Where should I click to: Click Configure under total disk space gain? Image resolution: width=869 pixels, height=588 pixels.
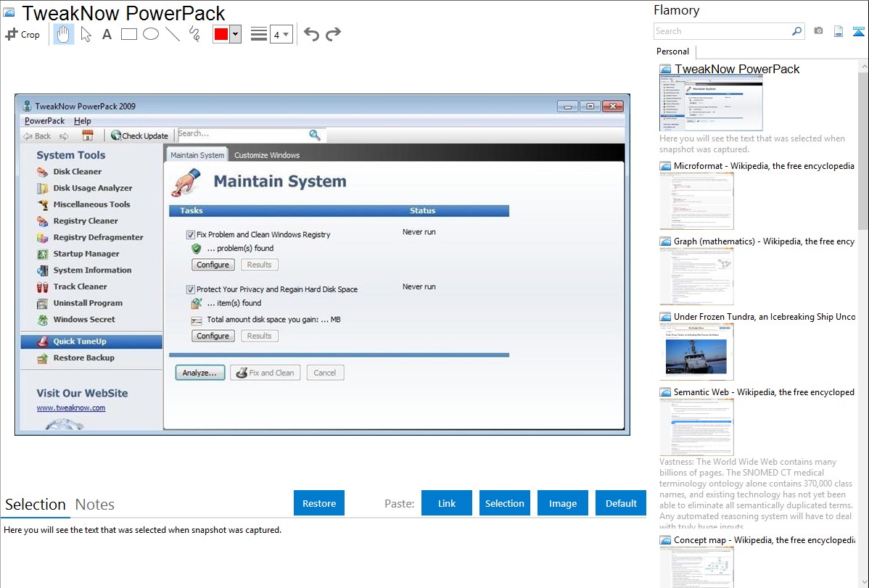(213, 336)
